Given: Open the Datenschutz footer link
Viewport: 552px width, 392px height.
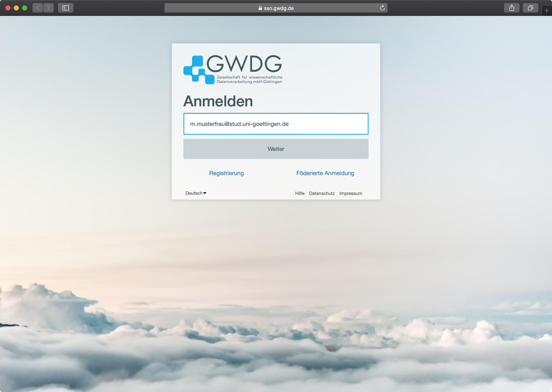Looking at the screenshot, I should click(322, 193).
